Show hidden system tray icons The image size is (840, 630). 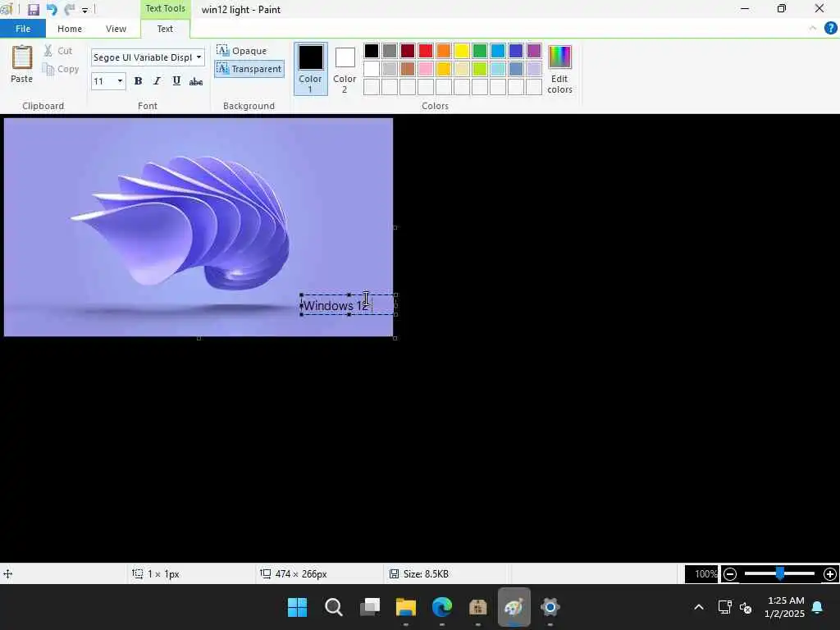(699, 607)
